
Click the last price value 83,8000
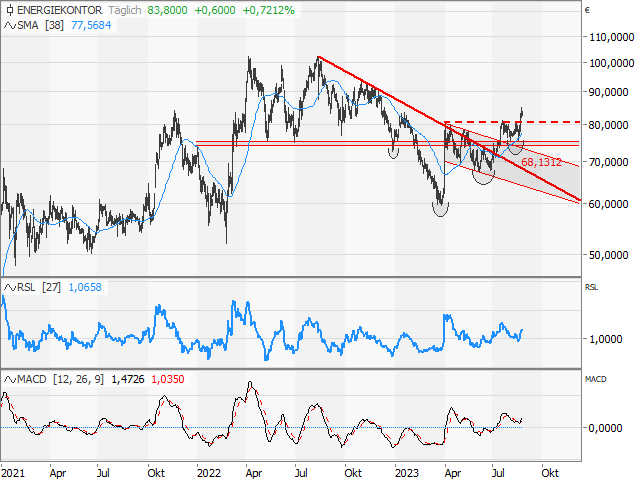point(167,10)
